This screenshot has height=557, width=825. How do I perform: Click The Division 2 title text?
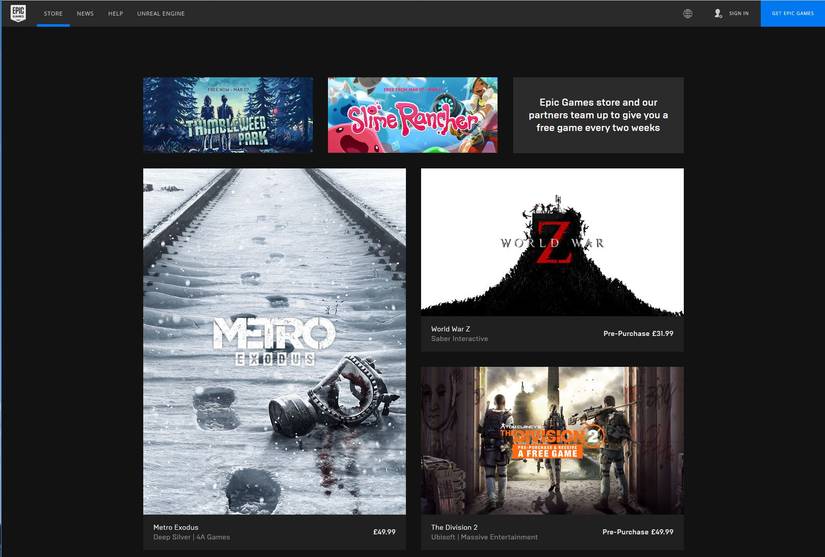coord(455,527)
